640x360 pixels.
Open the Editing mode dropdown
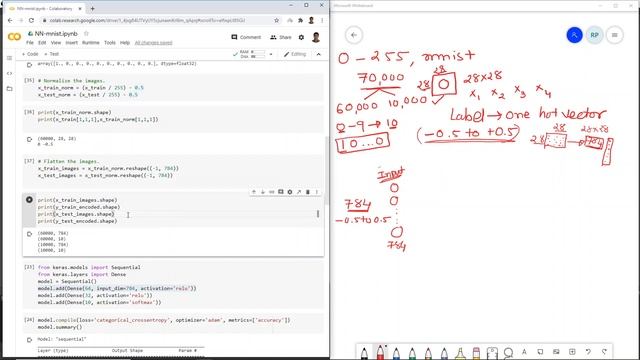295,54
